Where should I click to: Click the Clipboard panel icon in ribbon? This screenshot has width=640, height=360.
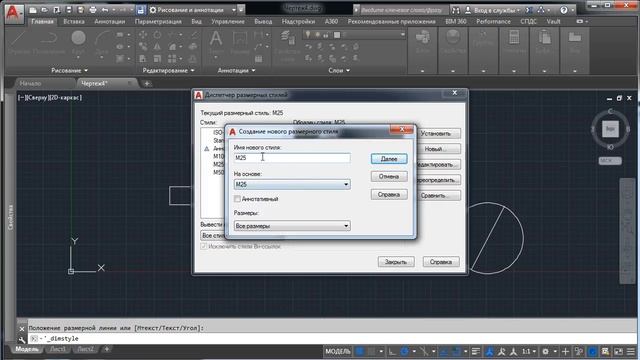click(544, 38)
